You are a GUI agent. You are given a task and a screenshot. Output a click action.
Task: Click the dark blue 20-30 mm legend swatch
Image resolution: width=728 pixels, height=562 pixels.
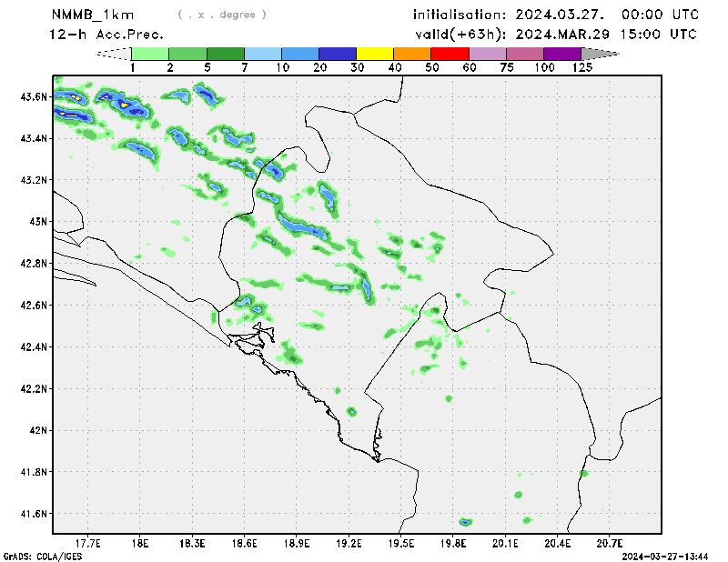(x=338, y=54)
